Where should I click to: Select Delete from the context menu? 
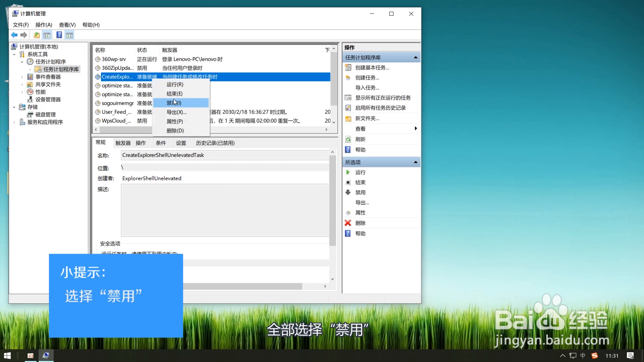tap(175, 131)
